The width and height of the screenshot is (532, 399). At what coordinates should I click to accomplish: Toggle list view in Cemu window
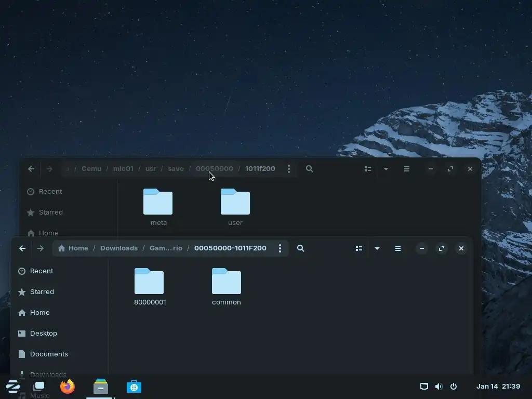pos(368,169)
